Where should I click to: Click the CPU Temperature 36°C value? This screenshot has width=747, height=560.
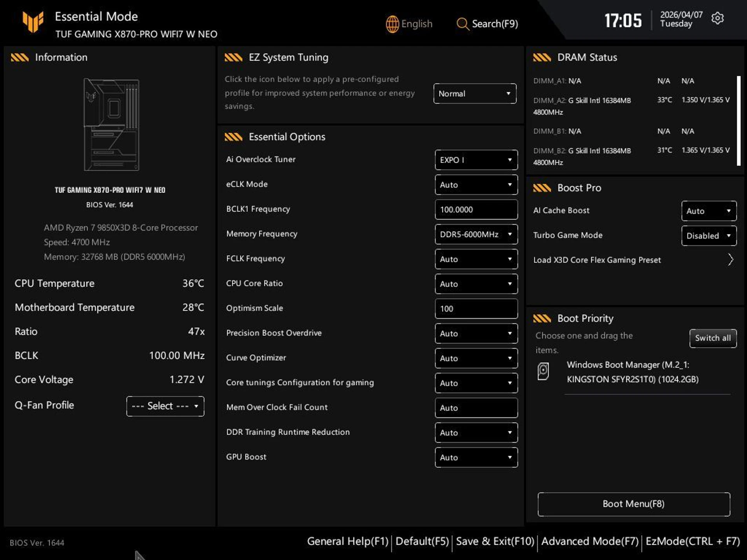pyautogui.click(x=193, y=283)
